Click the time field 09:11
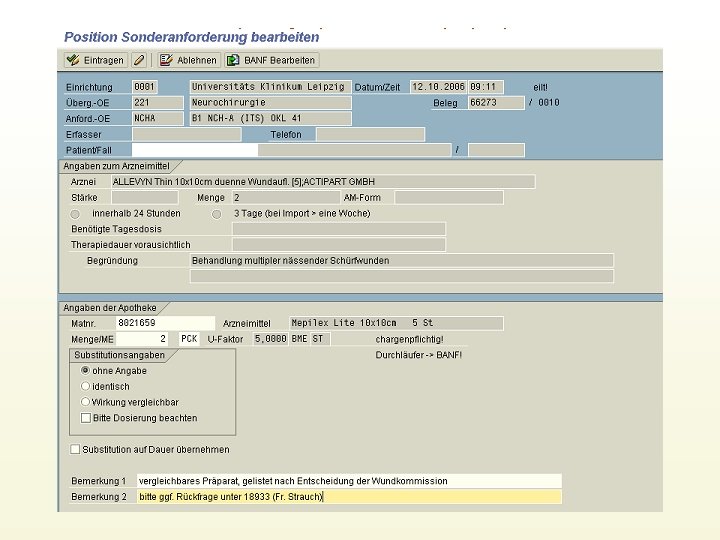The height and width of the screenshot is (540, 720). pos(486,87)
